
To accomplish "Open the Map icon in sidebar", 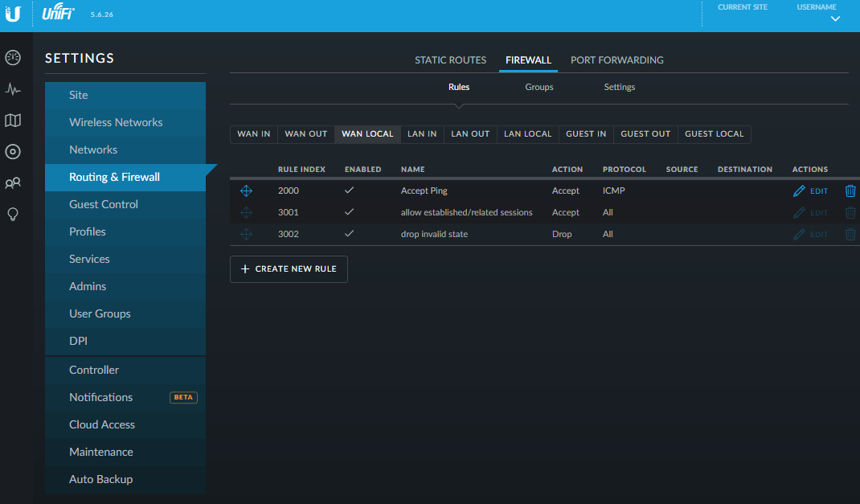I will tap(13, 121).
